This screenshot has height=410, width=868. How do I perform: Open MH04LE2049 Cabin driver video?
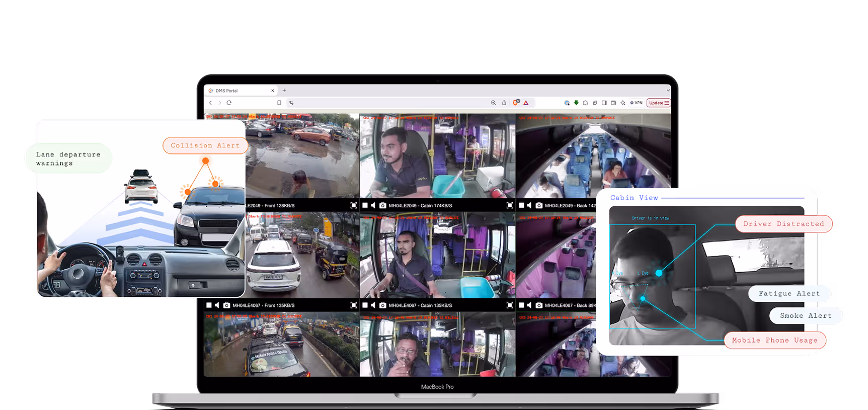click(438, 156)
